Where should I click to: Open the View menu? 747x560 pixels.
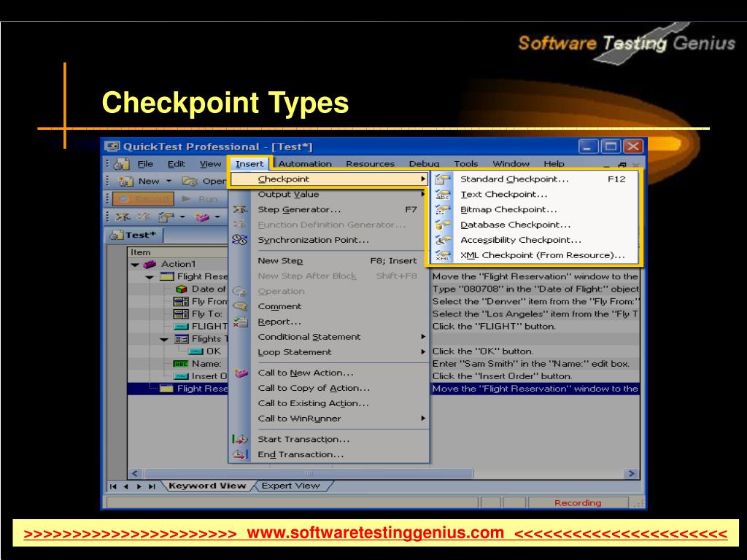[x=210, y=164]
